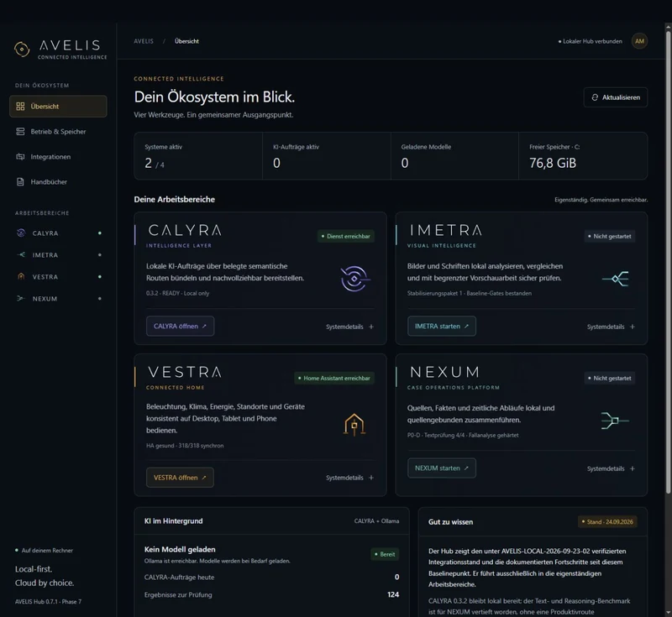Select NEXUM workspace in sidebar
The image size is (672, 617).
point(58,299)
